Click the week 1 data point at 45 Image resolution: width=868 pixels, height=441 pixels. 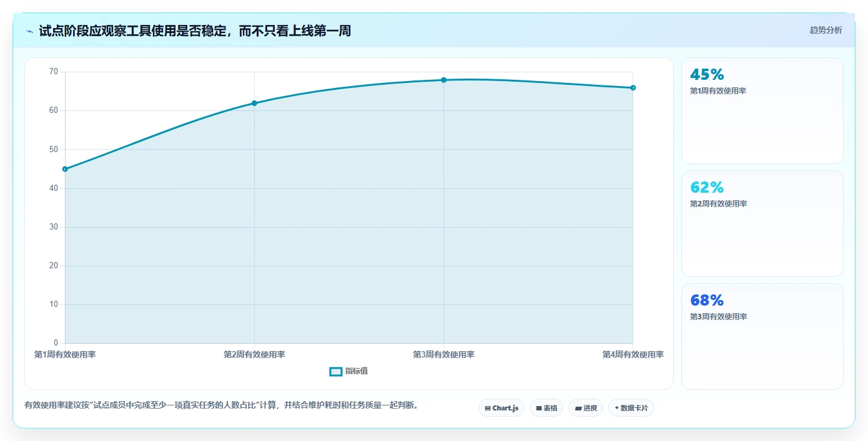(65, 169)
